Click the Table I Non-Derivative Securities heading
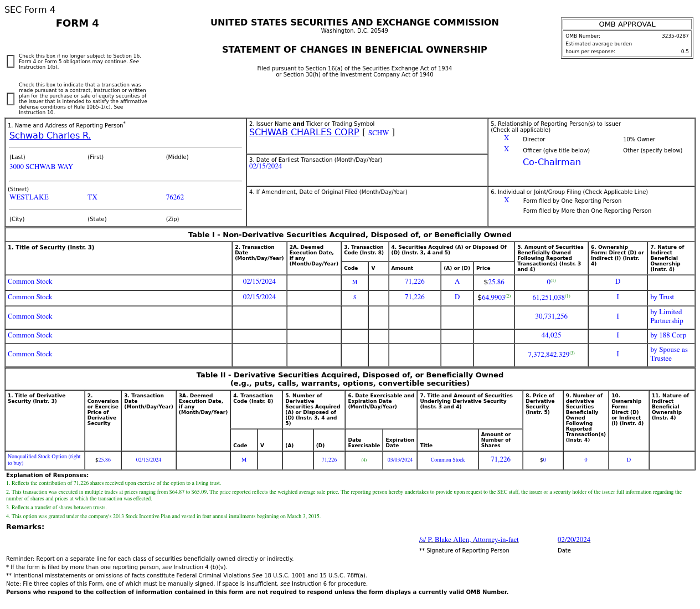Viewport: 700px width, 609px height. (x=350, y=235)
